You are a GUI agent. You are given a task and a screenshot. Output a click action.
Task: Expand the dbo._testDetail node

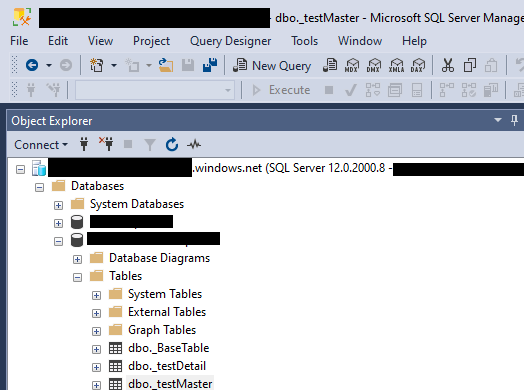(x=97, y=368)
